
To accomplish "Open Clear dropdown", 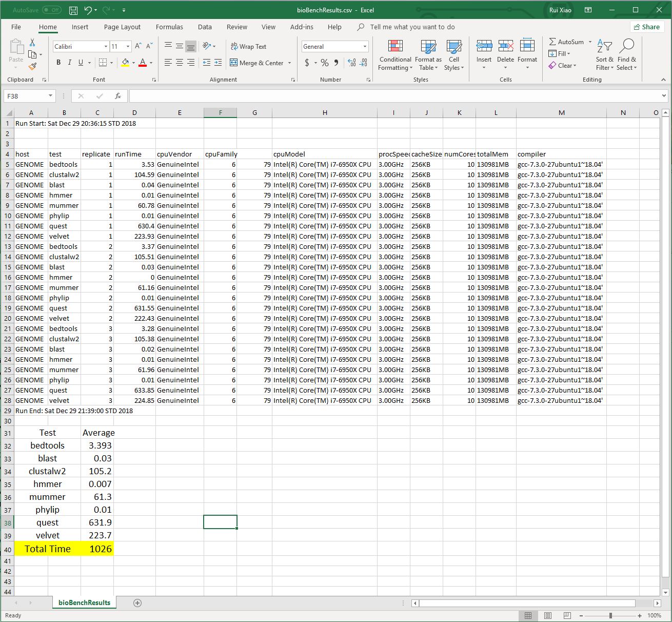I will (x=563, y=65).
